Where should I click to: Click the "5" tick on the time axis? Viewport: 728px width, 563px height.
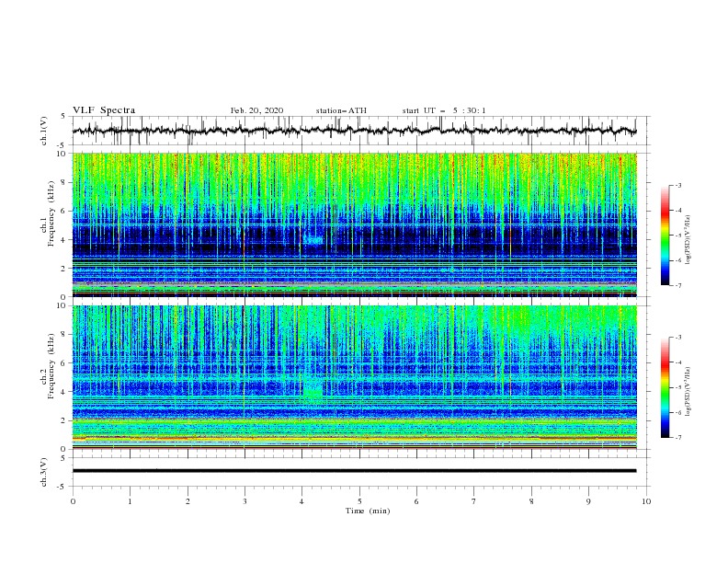click(359, 501)
